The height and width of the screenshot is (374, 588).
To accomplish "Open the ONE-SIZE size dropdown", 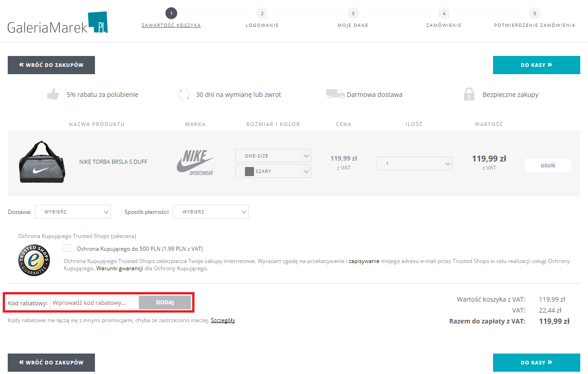I will (x=273, y=156).
